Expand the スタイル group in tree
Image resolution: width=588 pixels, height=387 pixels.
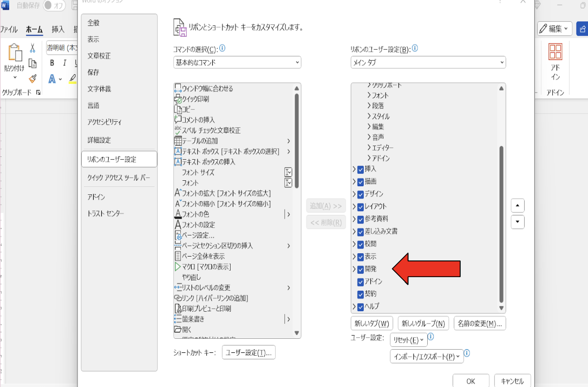369,116
